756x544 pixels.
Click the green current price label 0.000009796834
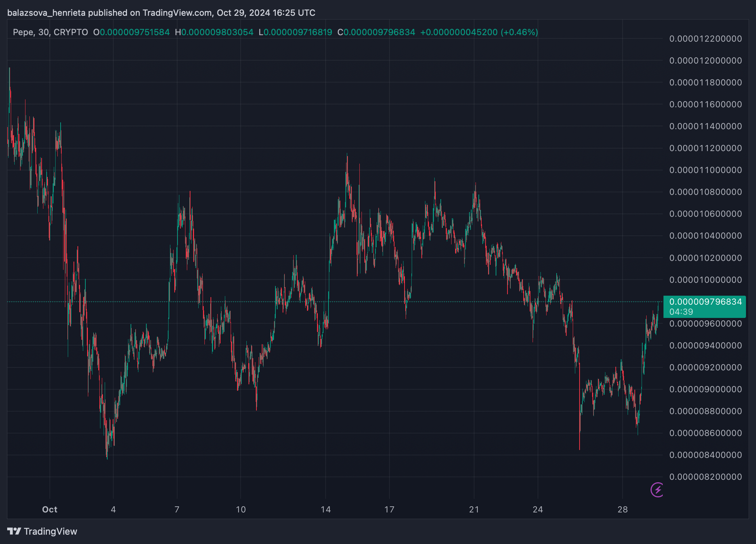pos(705,302)
